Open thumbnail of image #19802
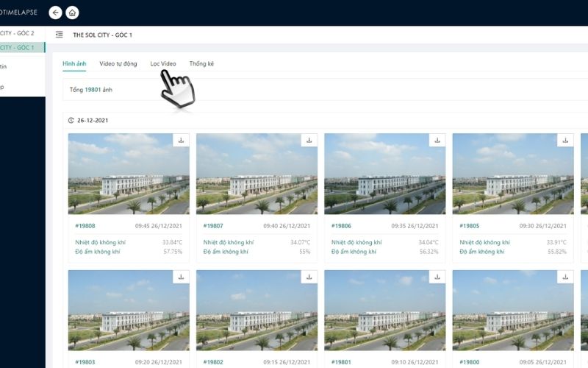 [x=257, y=310]
